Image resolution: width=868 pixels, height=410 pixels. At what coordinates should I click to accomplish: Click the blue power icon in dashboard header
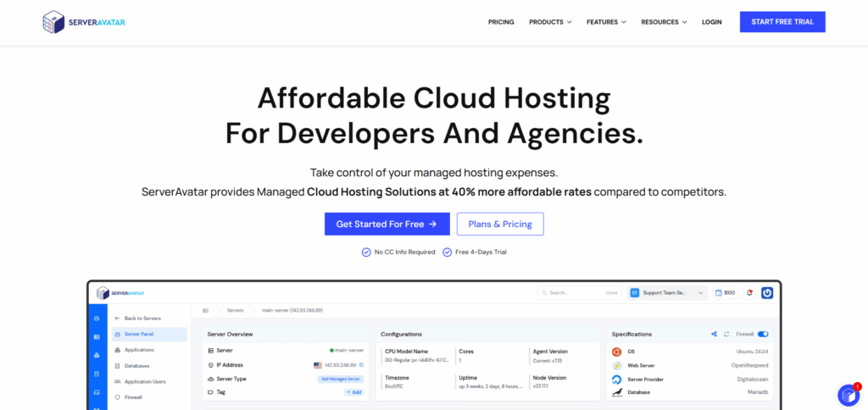pyautogui.click(x=767, y=293)
